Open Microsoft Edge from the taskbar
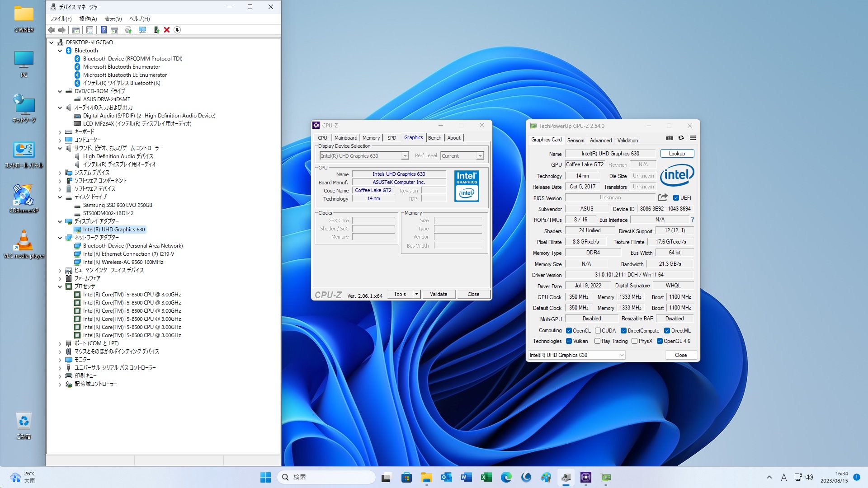Viewport: 868px width, 488px height. [x=506, y=477]
